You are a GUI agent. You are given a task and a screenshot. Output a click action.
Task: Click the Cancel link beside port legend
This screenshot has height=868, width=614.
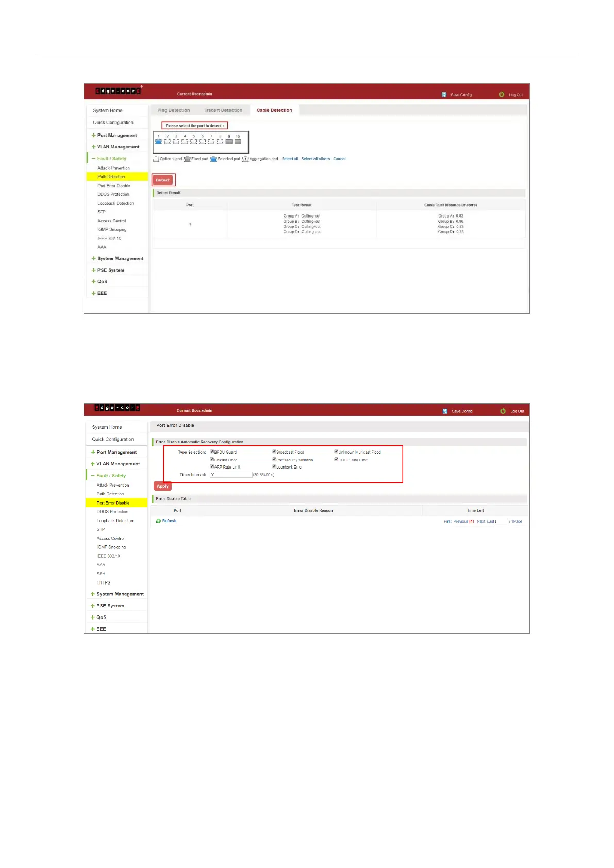339,159
